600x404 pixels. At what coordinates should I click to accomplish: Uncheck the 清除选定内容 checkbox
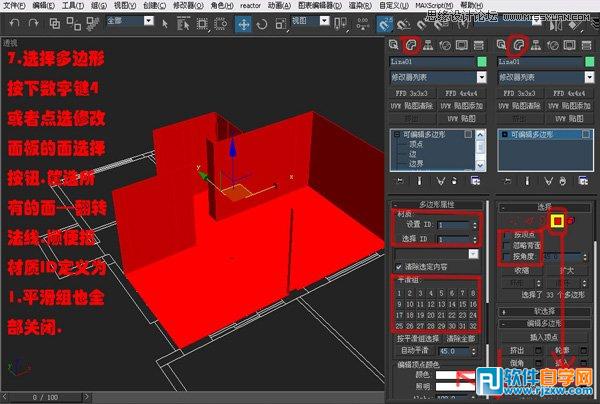[399, 267]
